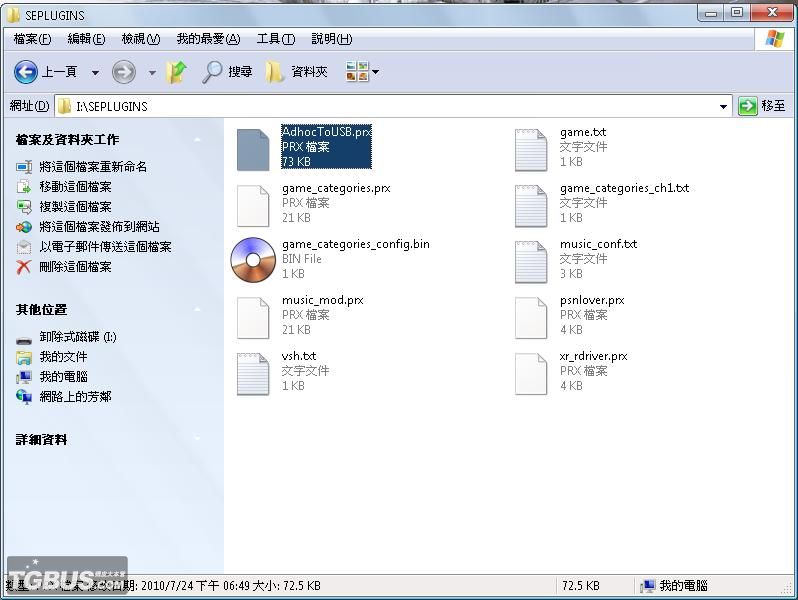Click the 我的文件 folder icon
This screenshot has height=600, width=798.
(x=24, y=357)
